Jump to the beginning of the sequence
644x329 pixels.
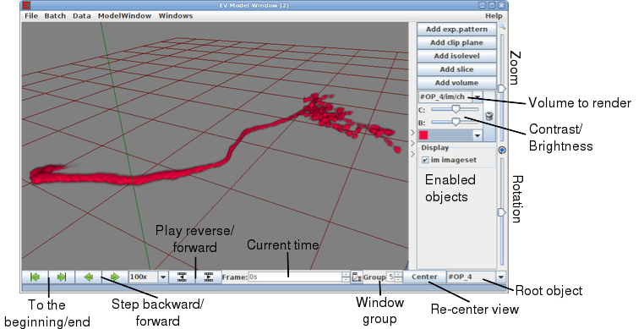point(35,277)
